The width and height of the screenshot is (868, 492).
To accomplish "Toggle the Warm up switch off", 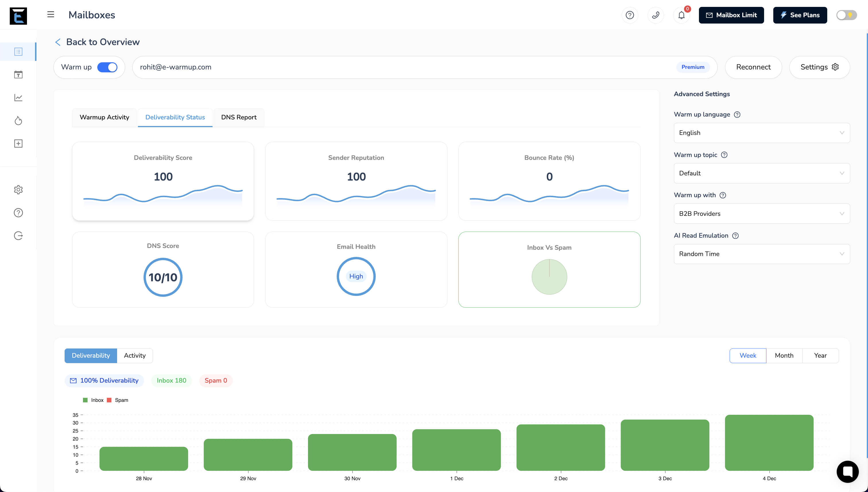I will pyautogui.click(x=107, y=67).
